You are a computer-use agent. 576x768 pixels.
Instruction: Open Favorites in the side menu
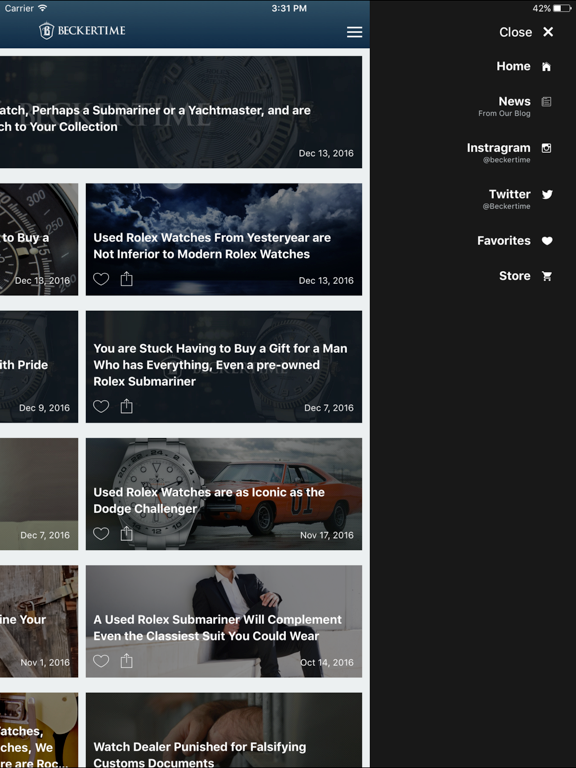[504, 240]
